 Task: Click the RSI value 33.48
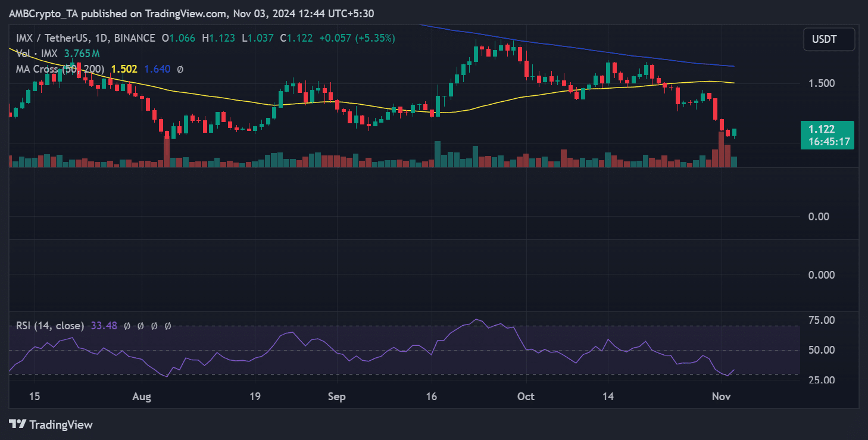104,326
